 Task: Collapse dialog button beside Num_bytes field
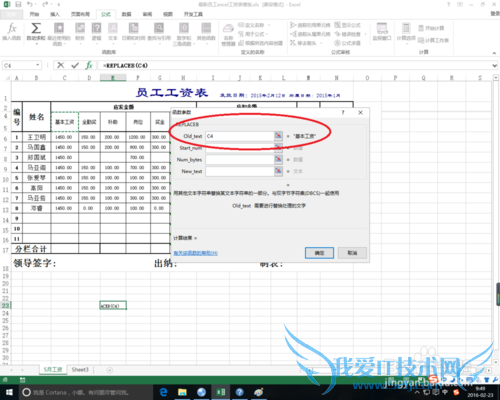(x=278, y=159)
